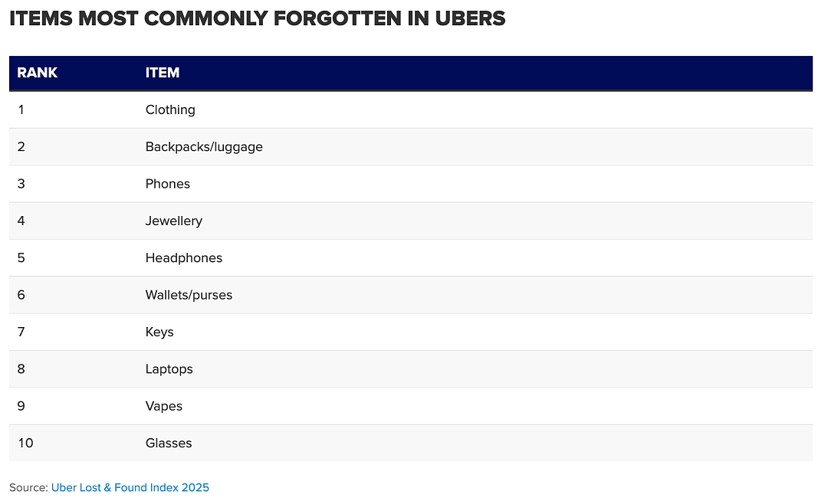Click the Keys item in table
This screenshot has height=504, width=828.
(x=159, y=332)
